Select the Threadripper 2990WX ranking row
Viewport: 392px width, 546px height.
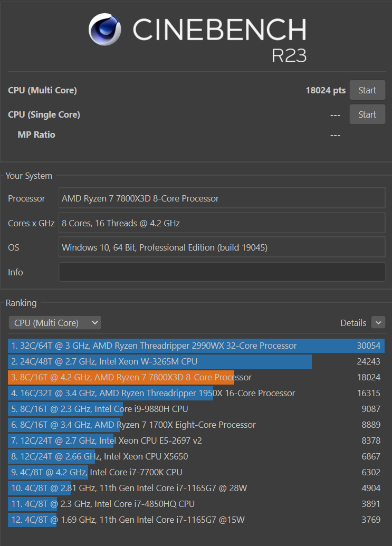[196, 346]
